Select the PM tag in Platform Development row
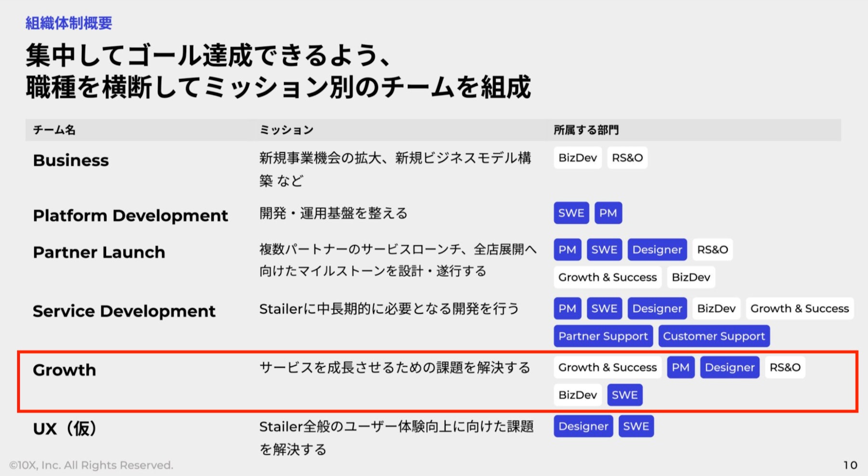The width and height of the screenshot is (868, 476). [x=608, y=213]
